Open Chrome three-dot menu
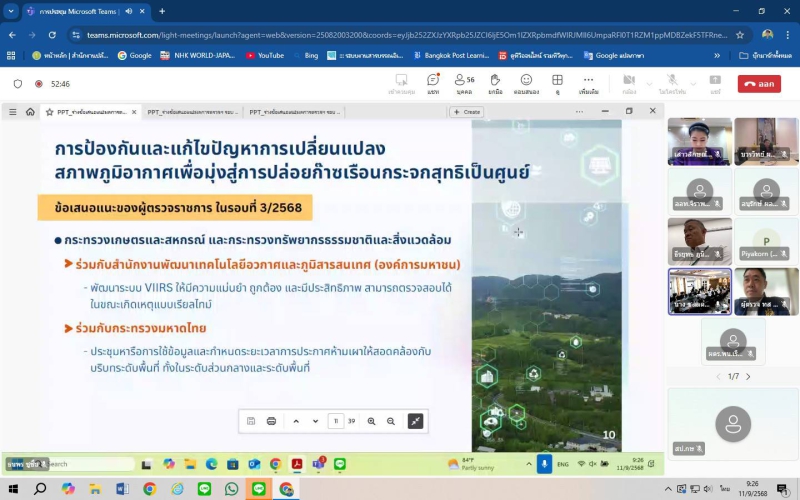Viewport: 800px width, 500px height. click(x=788, y=35)
